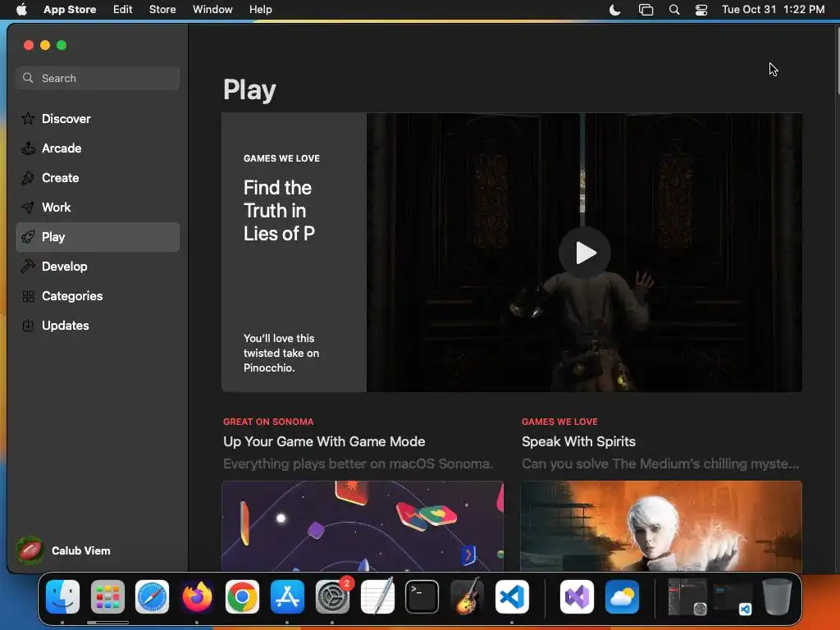Play the Lies of P video
Screen dimensions: 840x630
[584, 253]
